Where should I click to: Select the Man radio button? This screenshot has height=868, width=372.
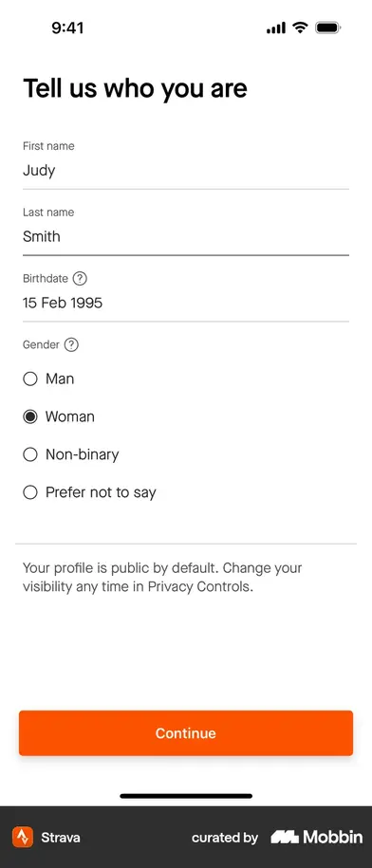[x=30, y=379]
